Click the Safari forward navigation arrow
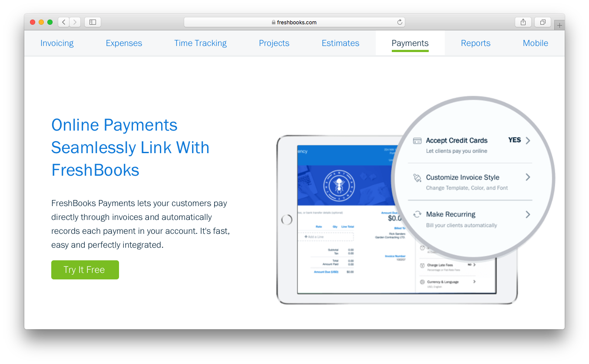 pos(75,22)
